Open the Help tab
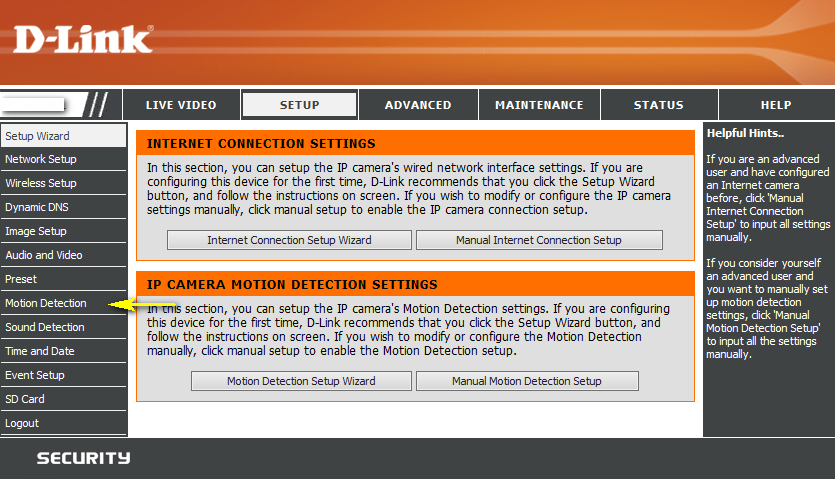The image size is (835, 479). tap(776, 105)
